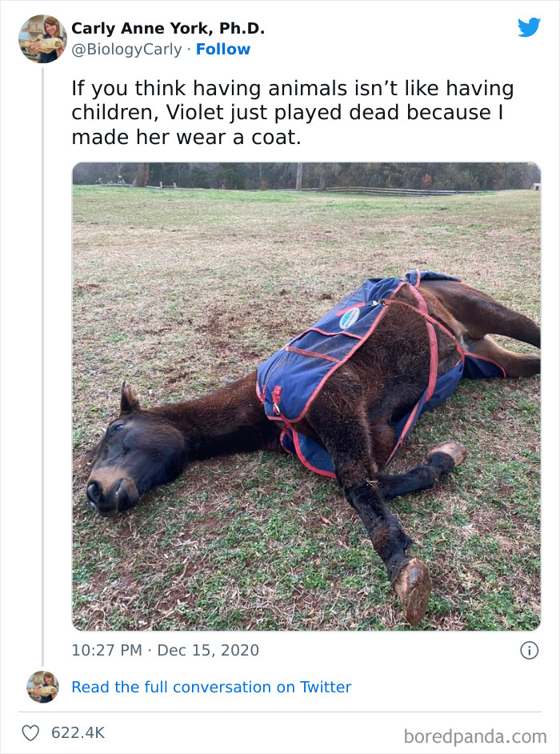560x754 pixels.
Task: Click the boredpanda.com watermark
Action: (x=475, y=736)
